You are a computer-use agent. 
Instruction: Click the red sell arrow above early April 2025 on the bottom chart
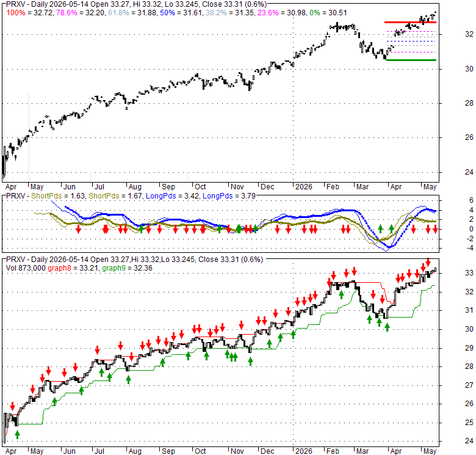coord(12,406)
